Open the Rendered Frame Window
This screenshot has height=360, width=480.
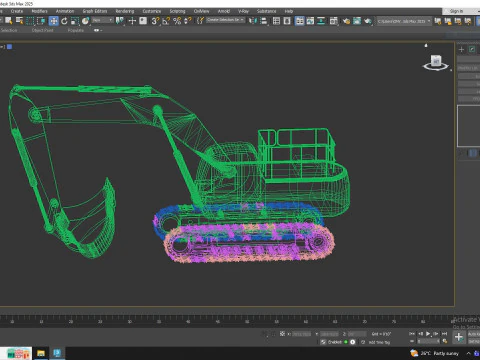click(357, 21)
